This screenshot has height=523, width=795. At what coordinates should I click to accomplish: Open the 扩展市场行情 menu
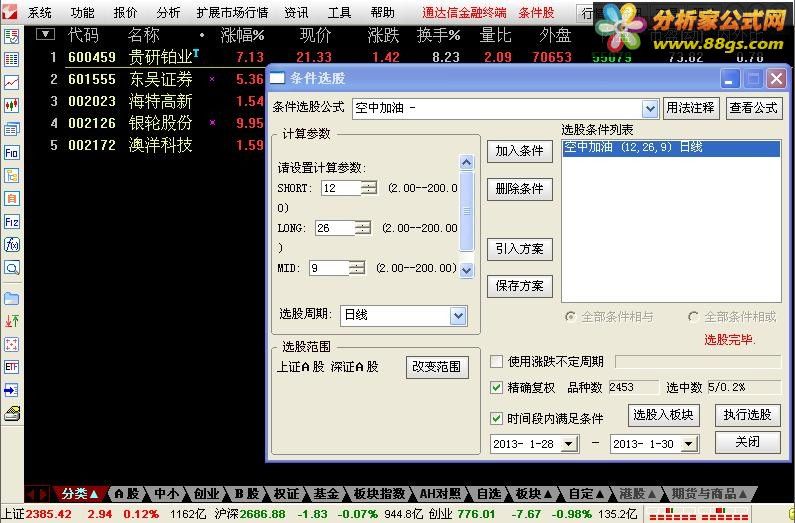coord(233,13)
